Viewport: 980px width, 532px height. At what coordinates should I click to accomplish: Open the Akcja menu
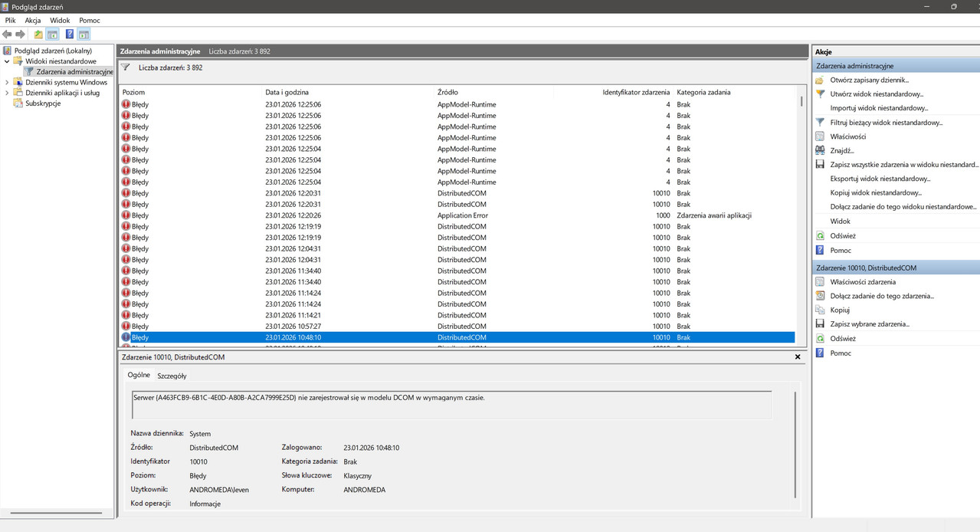click(33, 20)
